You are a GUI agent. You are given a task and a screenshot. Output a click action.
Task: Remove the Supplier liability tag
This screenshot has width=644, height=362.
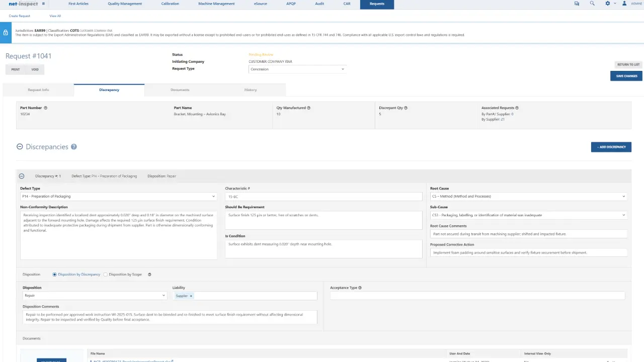pos(191,296)
